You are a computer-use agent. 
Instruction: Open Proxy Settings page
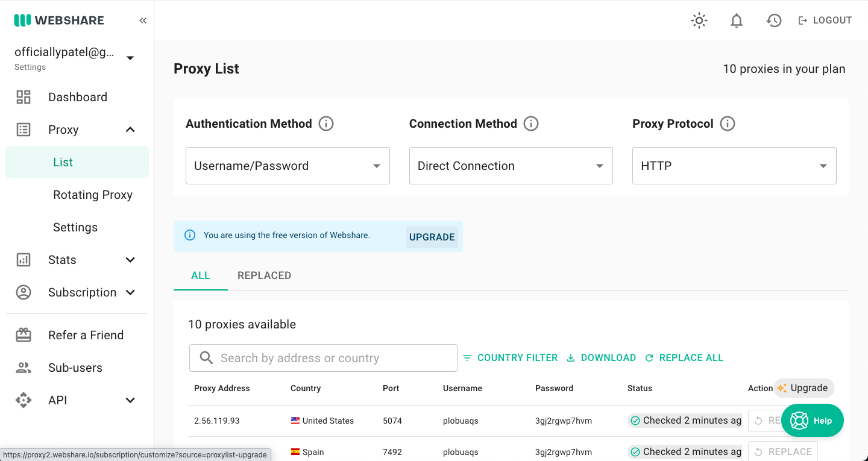click(x=75, y=227)
